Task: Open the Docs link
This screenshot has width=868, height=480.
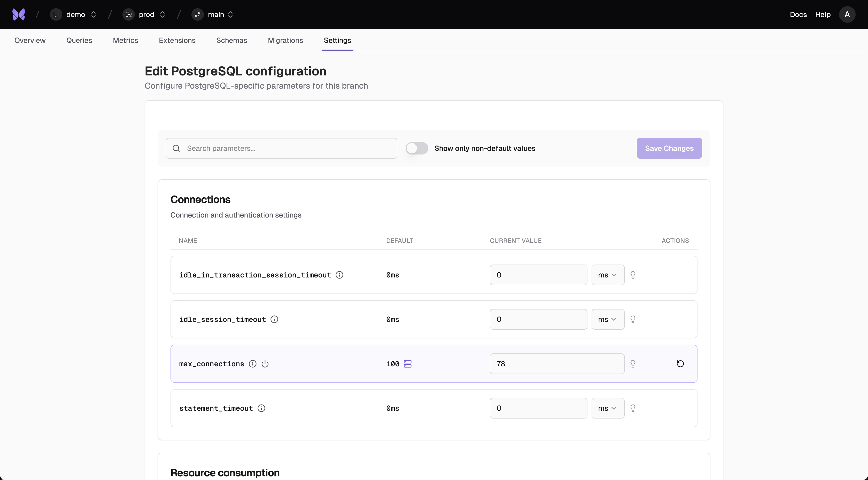Action: coord(798,14)
